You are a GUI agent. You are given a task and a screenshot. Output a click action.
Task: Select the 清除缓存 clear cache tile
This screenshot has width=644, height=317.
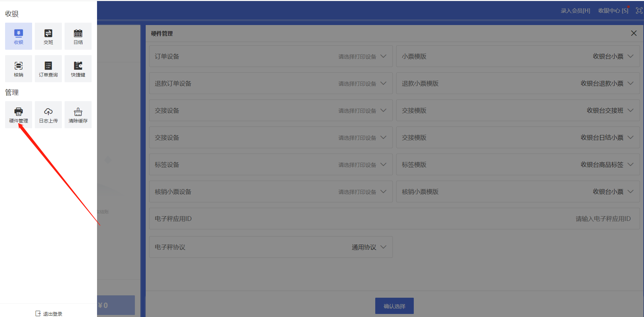click(78, 115)
